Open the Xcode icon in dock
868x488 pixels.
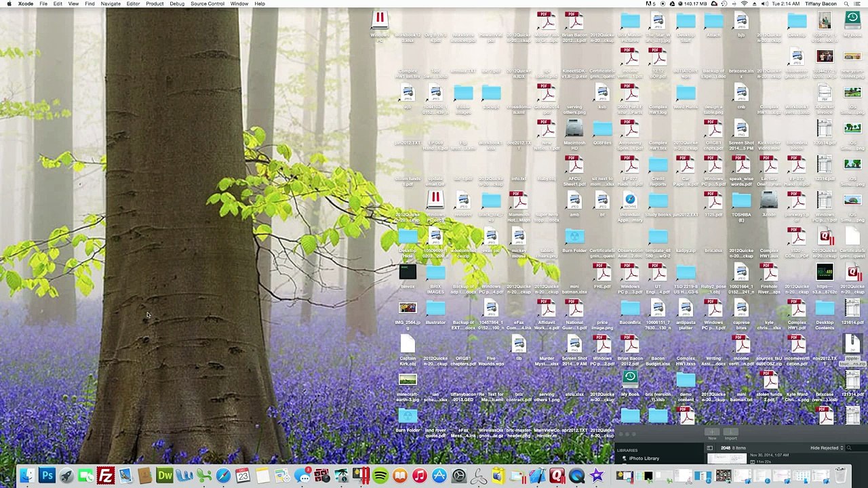click(x=537, y=476)
